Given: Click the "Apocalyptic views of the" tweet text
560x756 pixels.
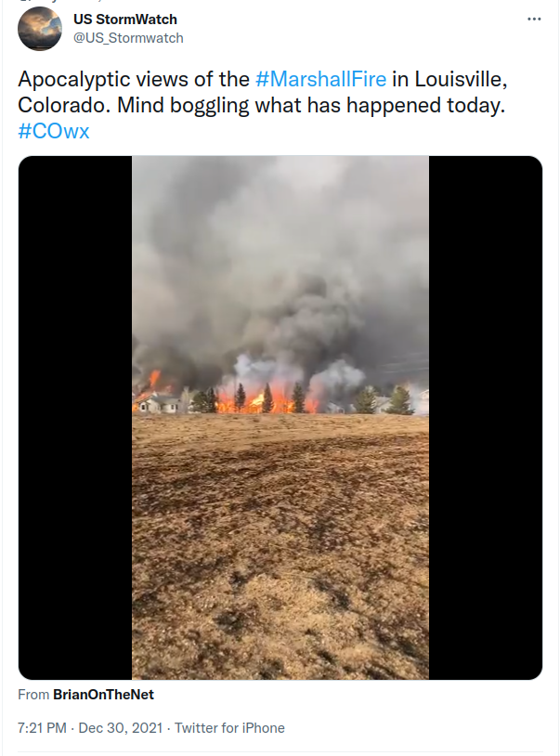Looking at the screenshot, I should 134,79.
